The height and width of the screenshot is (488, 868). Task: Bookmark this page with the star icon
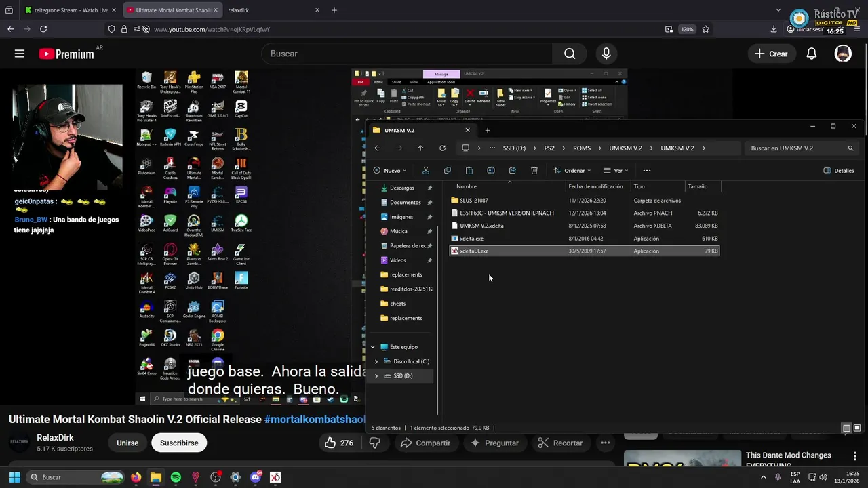point(705,29)
